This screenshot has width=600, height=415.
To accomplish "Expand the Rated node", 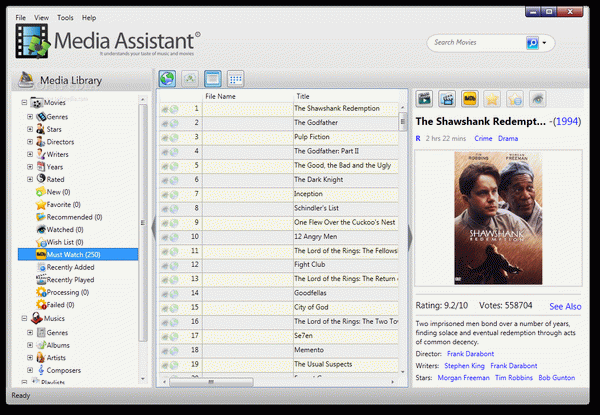I will [30, 179].
